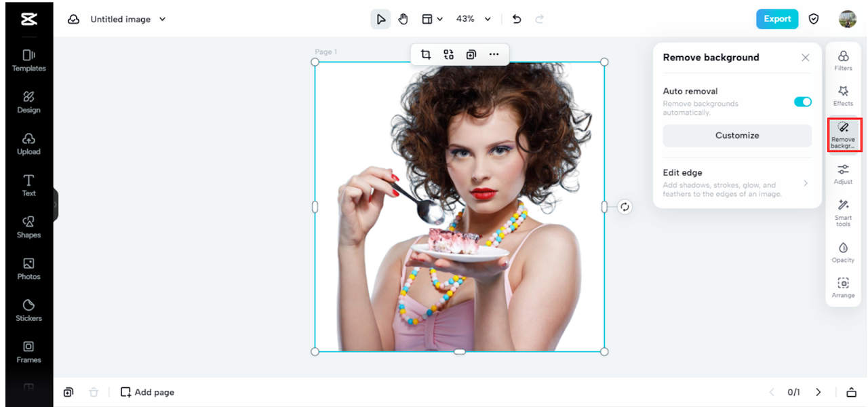This screenshot has height=407, width=868.
Task: Activate the hand pan tool
Action: [x=403, y=19]
